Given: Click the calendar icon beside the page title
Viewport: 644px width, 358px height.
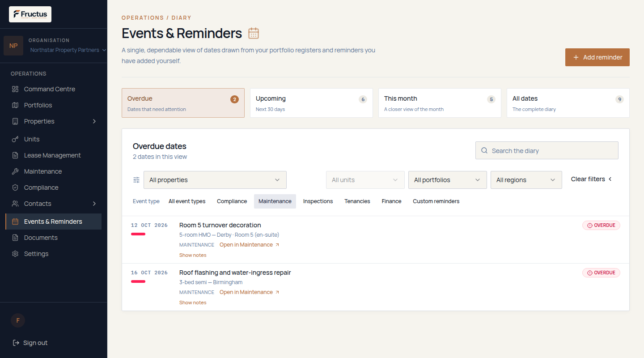Looking at the screenshot, I should (x=254, y=34).
